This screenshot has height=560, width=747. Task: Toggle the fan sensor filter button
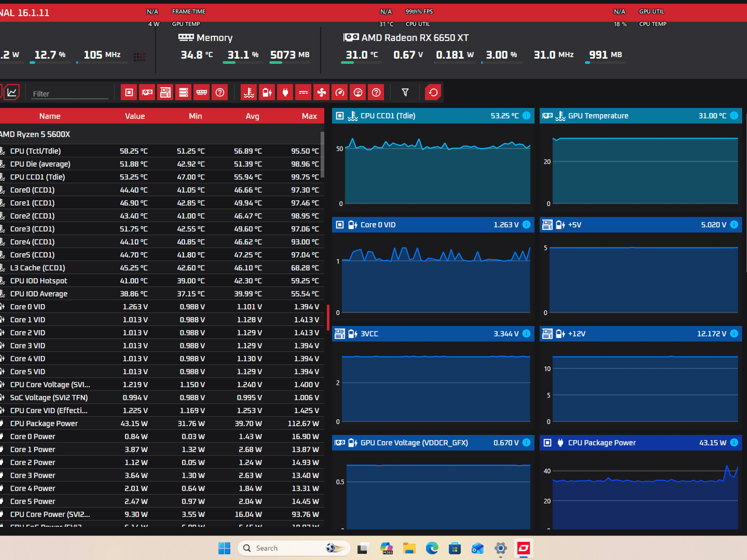322,92
